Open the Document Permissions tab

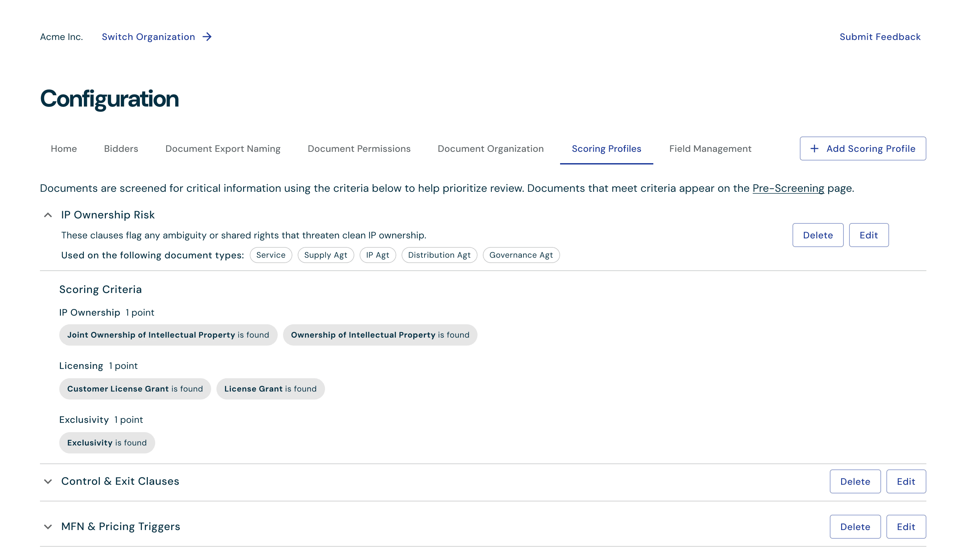(x=359, y=149)
